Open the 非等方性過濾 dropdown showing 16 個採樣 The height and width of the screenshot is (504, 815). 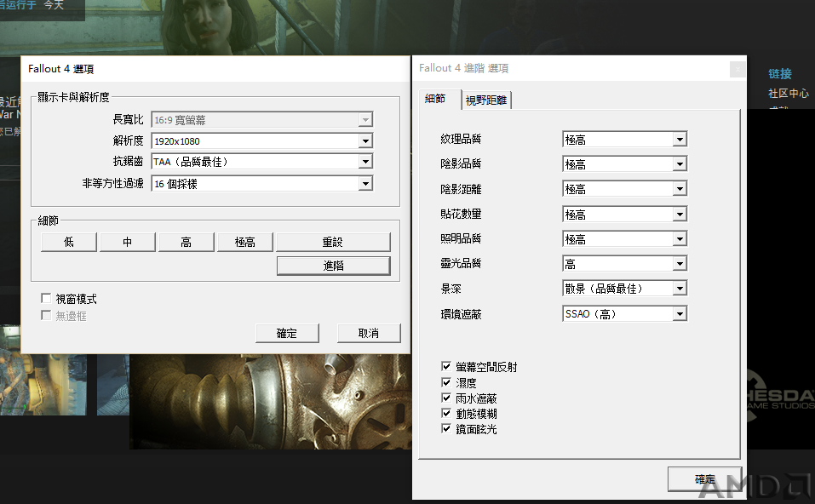262,183
